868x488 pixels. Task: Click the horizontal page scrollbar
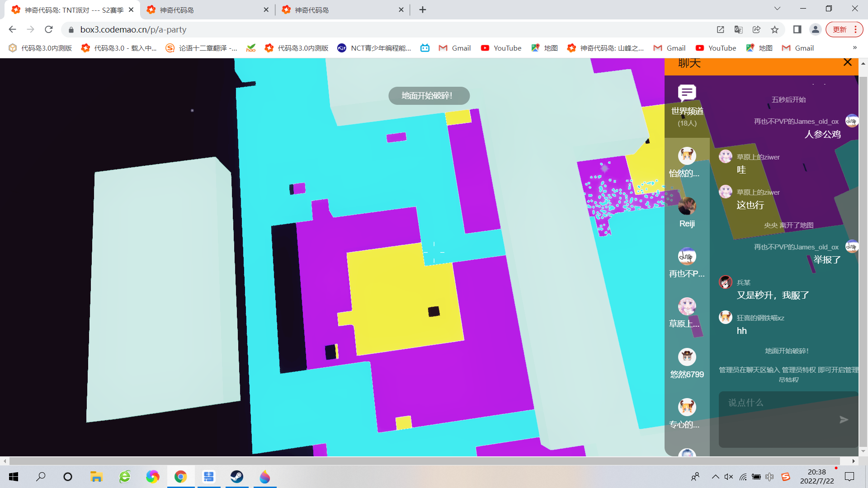[x=425, y=461]
